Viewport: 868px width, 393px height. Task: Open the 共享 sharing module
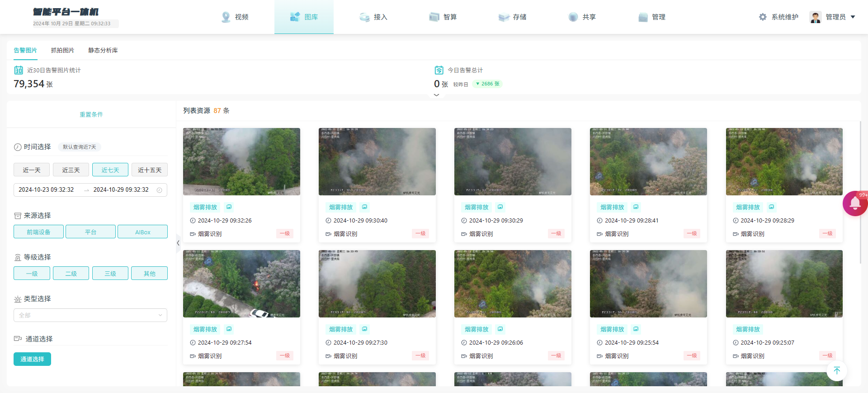[582, 17]
